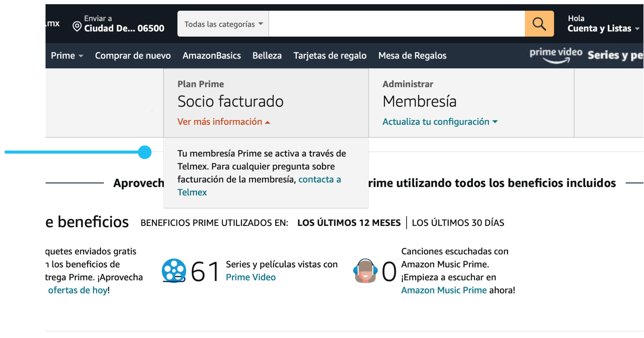The height and width of the screenshot is (338, 644).
Task: Click the Series y películas banner text
Action: point(615,55)
